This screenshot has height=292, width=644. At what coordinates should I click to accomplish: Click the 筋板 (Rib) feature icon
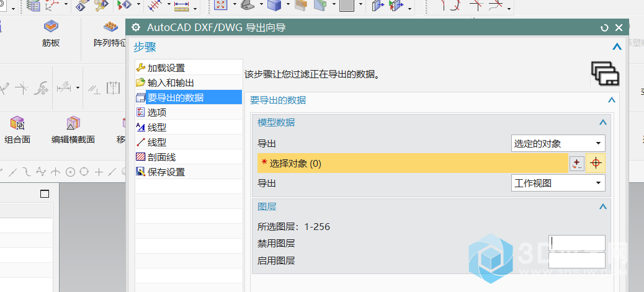point(51,27)
